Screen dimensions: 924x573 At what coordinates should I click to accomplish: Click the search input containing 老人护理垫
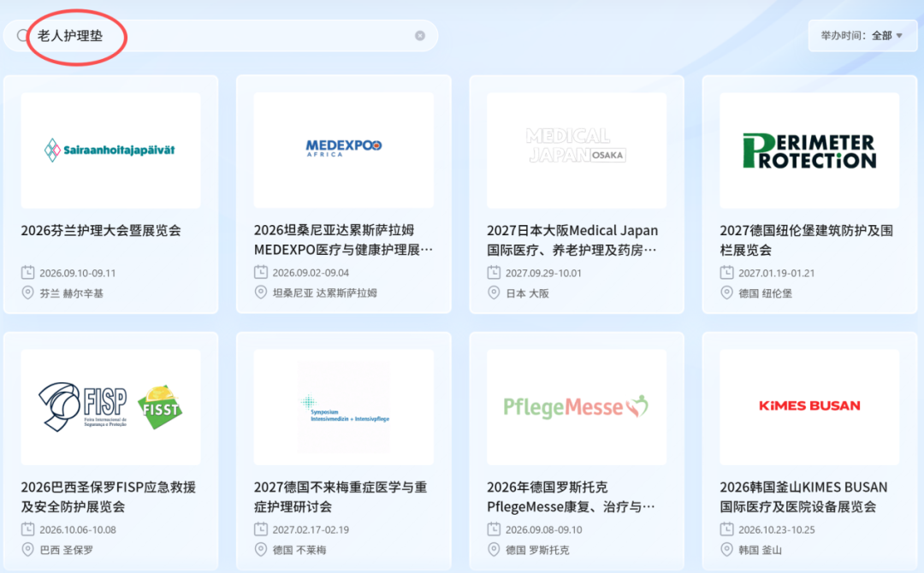tap(221, 36)
